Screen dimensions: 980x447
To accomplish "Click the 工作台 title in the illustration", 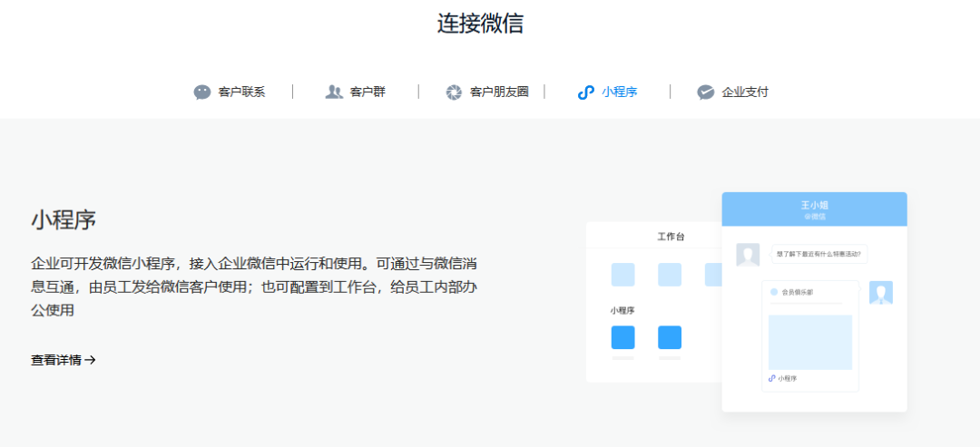I will tap(671, 237).
